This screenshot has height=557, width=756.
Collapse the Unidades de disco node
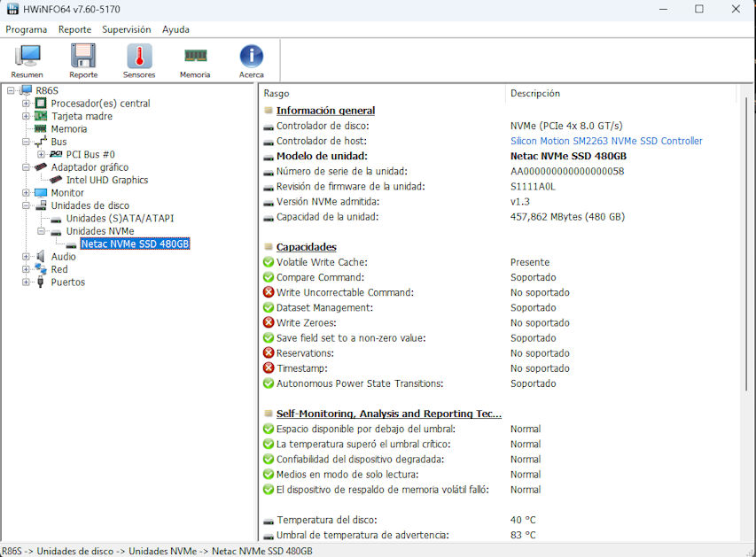(x=26, y=205)
